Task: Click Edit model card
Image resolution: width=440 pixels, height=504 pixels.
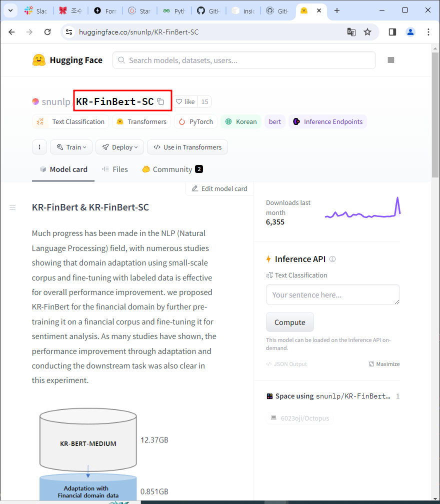Action: point(219,188)
